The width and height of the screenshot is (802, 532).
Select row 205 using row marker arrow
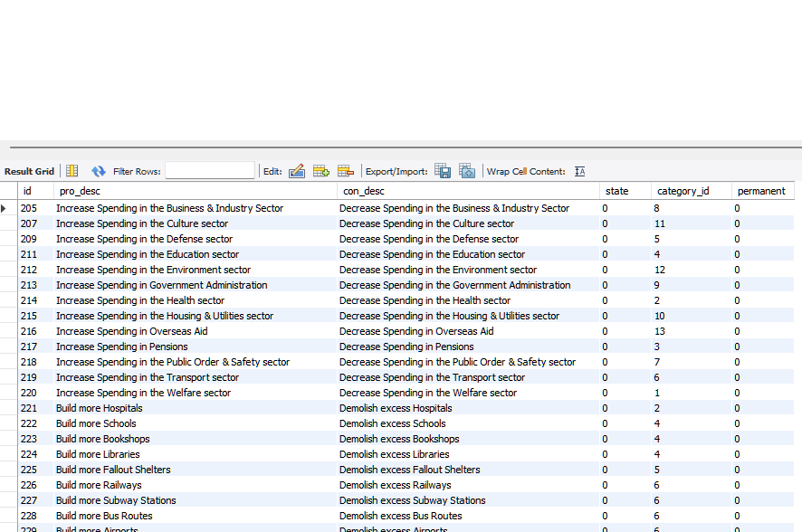(5, 208)
